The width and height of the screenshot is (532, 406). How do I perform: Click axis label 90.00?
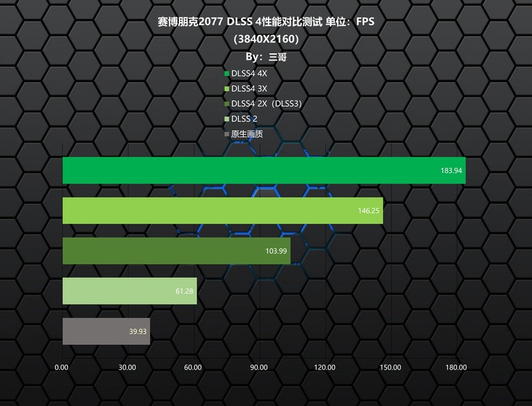click(259, 367)
